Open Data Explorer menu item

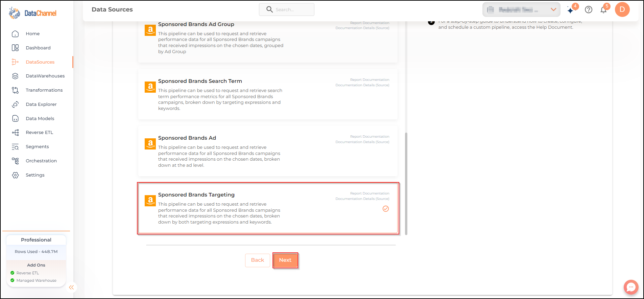41,105
